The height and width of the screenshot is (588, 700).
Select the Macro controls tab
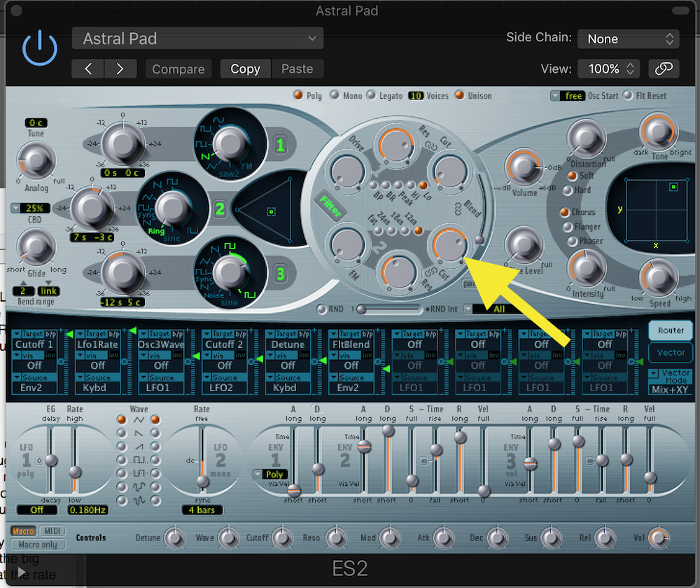(23, 531)
